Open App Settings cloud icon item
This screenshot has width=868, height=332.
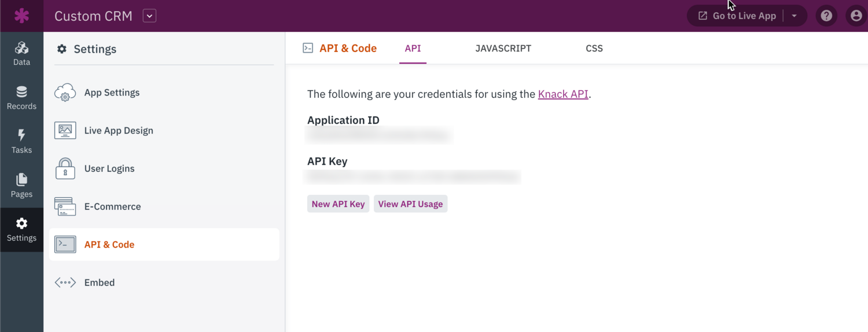pos(111,93)
